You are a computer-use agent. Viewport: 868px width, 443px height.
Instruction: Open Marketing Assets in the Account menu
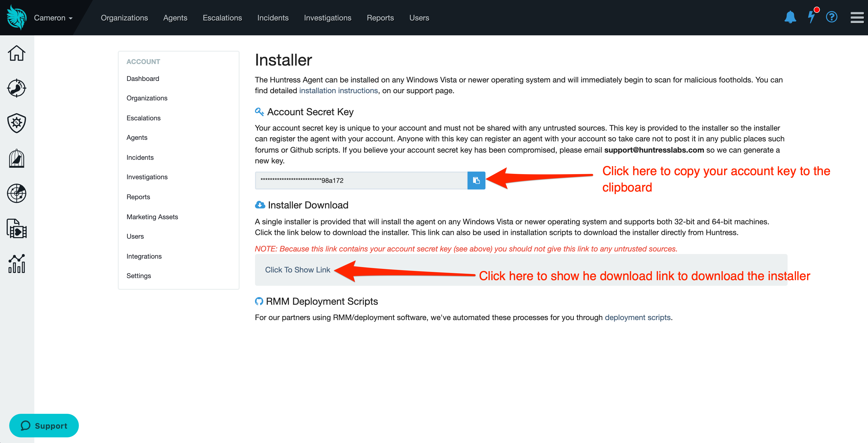point(152,217)
